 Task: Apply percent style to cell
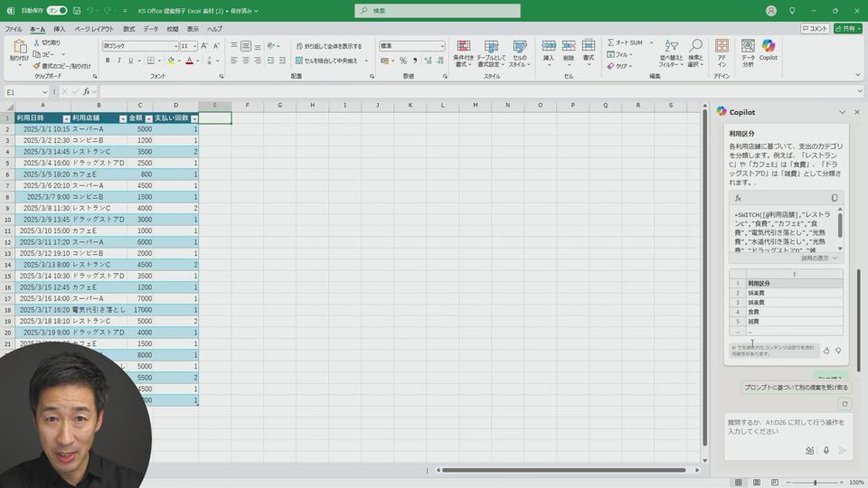pos(403,61)
